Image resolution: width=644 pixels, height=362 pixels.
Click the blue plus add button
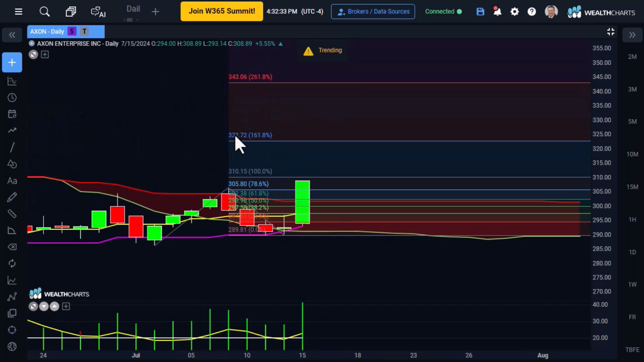[x=12, y=62]
